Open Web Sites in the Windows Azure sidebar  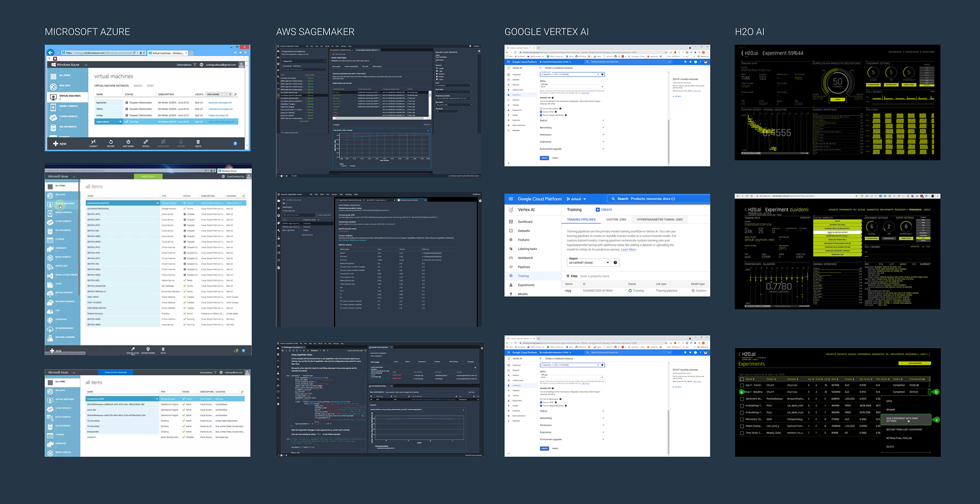66,87
